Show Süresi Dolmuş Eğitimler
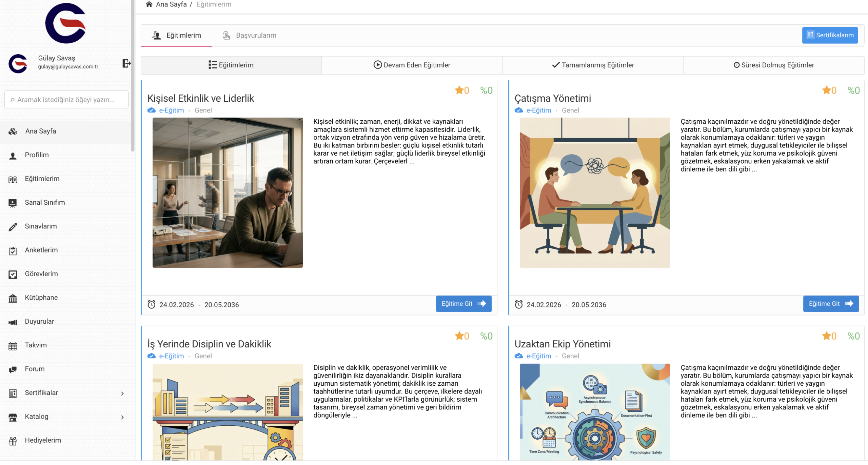This screenshot has width=868, height=465. [774, 65]
